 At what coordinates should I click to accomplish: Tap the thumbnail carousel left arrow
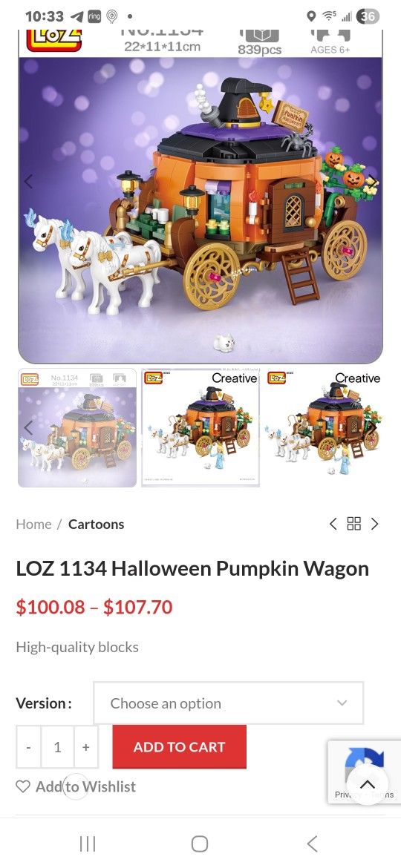pos(28,427)
